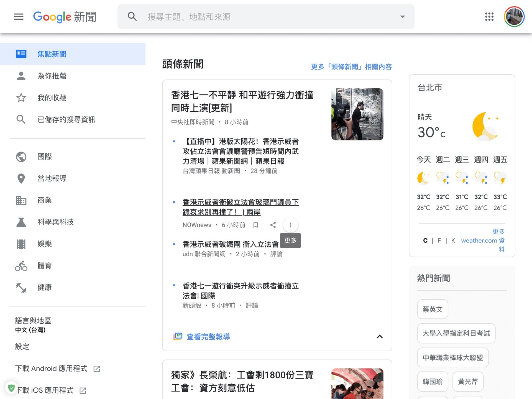Click the saved searches magnifier icon
The height and width of the screenshot is (399, 532).
[x=21, y=119]
